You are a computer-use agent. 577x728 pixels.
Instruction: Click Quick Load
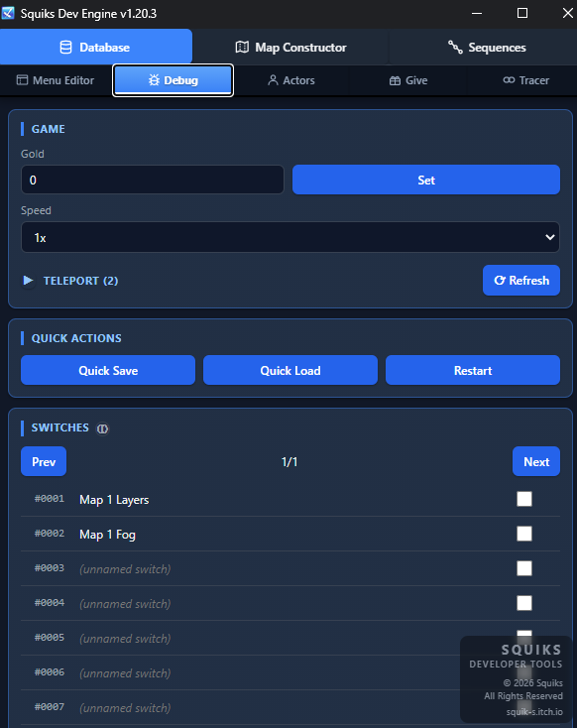(x=290, y=370)
